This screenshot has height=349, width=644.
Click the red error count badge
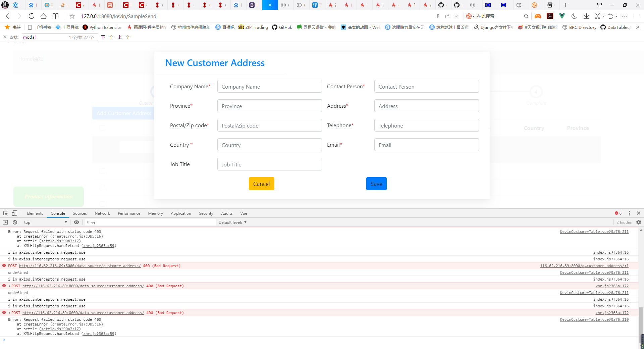[618, 213]
